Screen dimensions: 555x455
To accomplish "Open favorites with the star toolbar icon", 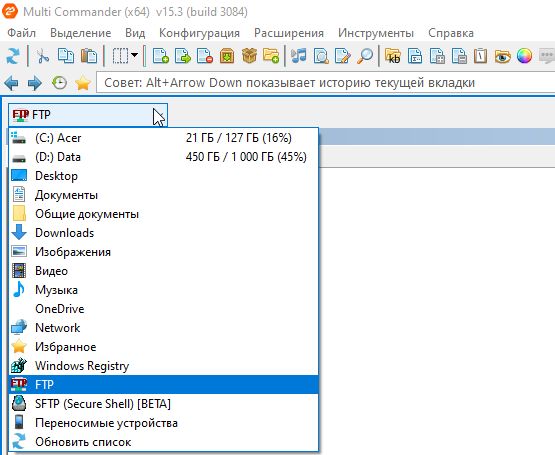I will pos(83,83).
